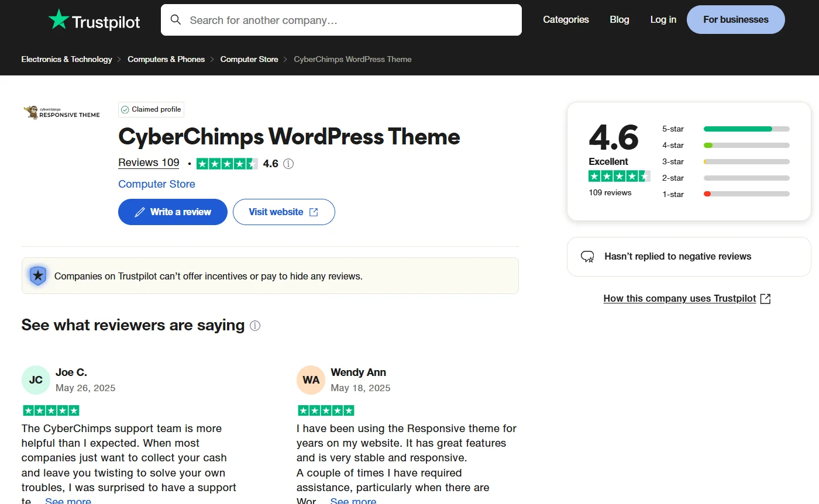
Task: Click the Claimed profile checkmark badge
Action: coord(125,109)
